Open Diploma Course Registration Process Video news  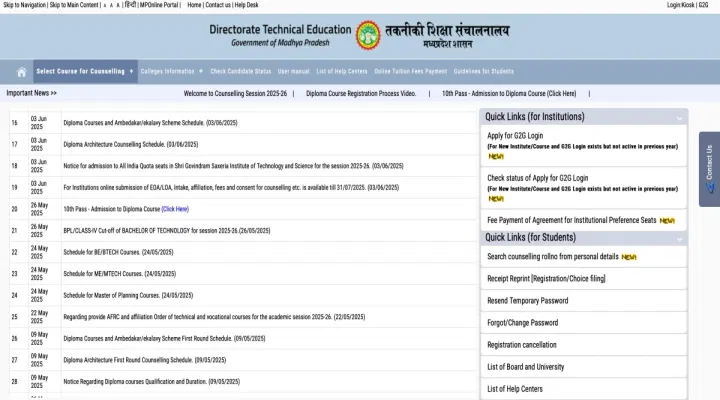click(361, 93)
